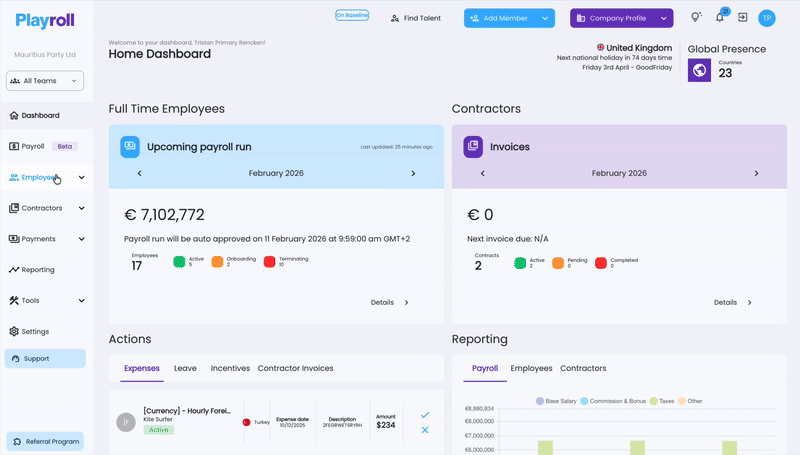The height and width of the screenshot is (455, 800).
Task: Open the TP user avatar
Action: [x=766, y=18]
